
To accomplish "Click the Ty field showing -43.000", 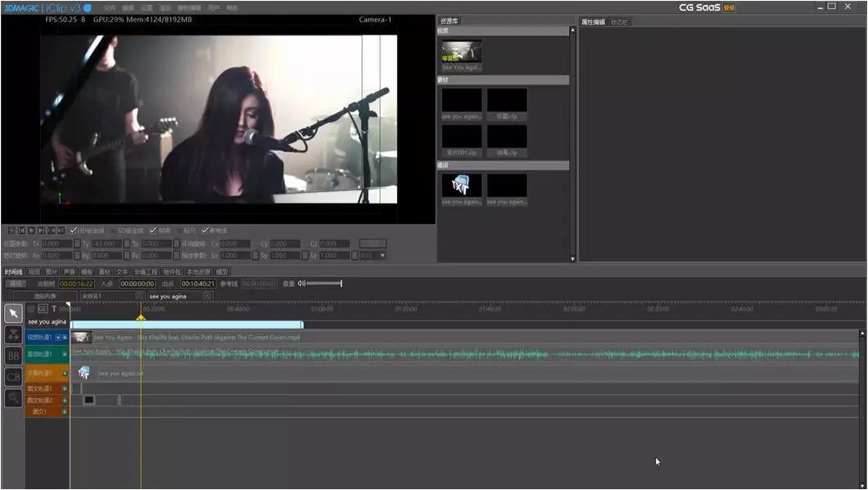I will click(x=106, y=243).
